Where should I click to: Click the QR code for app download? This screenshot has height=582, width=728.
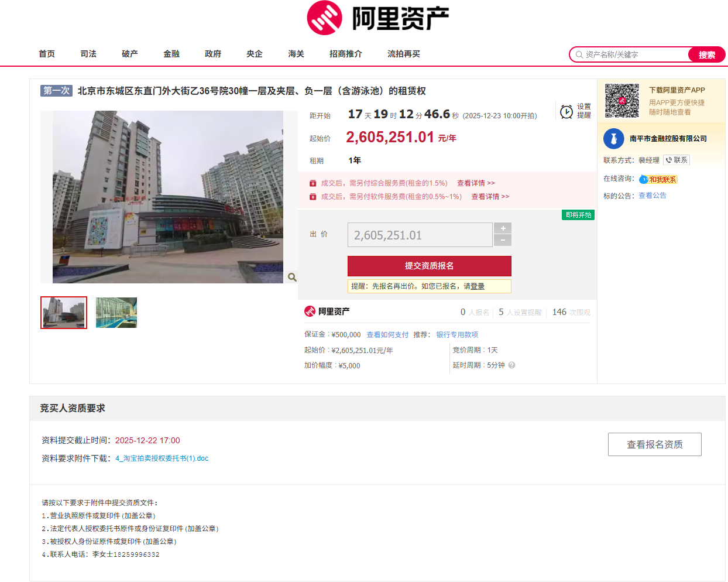point(621,101)
